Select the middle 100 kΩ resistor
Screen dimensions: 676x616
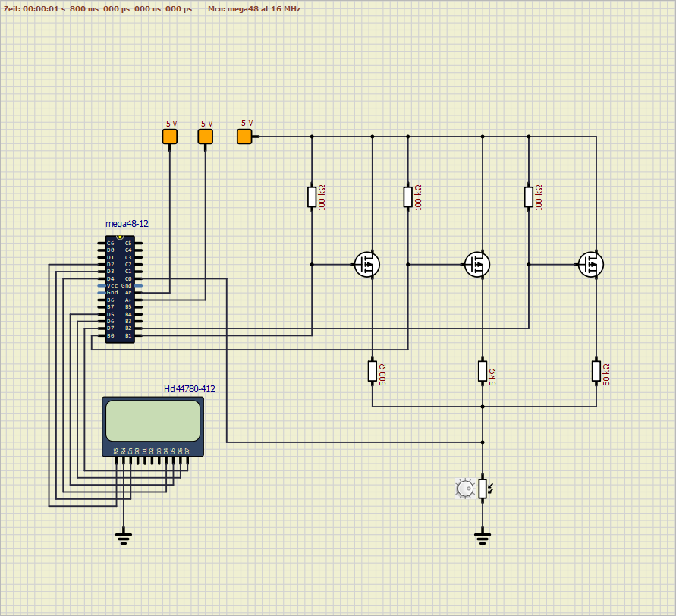pos(408,196)
